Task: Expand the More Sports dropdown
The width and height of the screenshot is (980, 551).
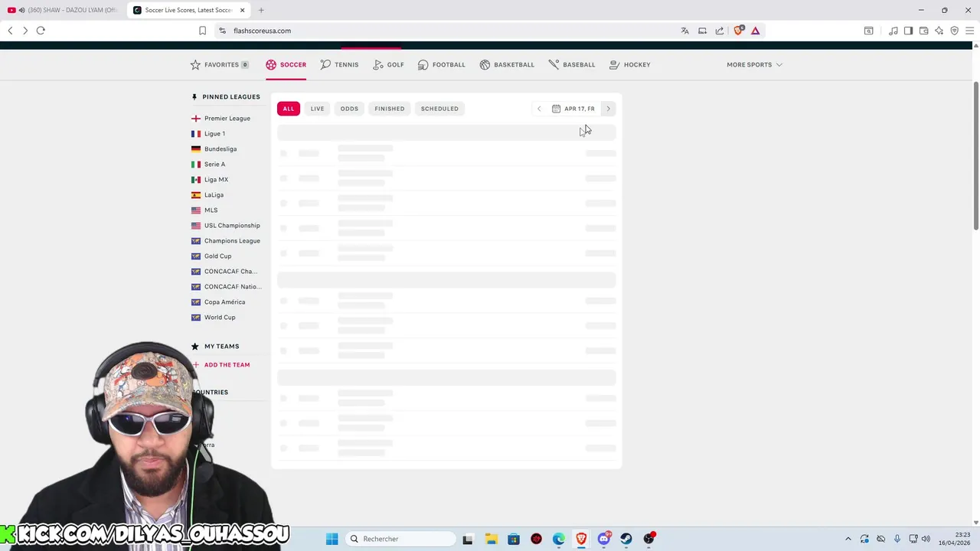Action: pyautogui.click(x=754, y=64)
